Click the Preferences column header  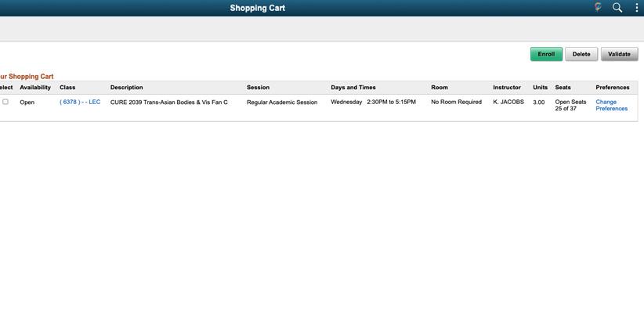[x=613, y=88]
